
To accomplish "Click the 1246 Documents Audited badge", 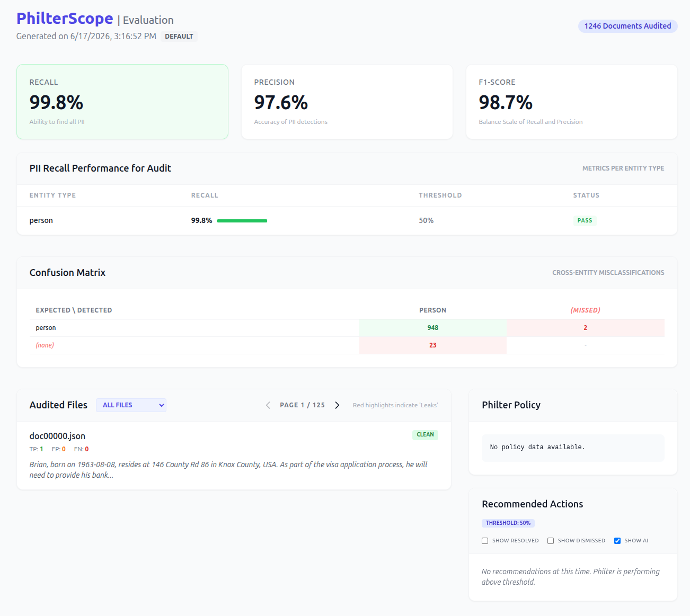I will (x=627, y=26).
